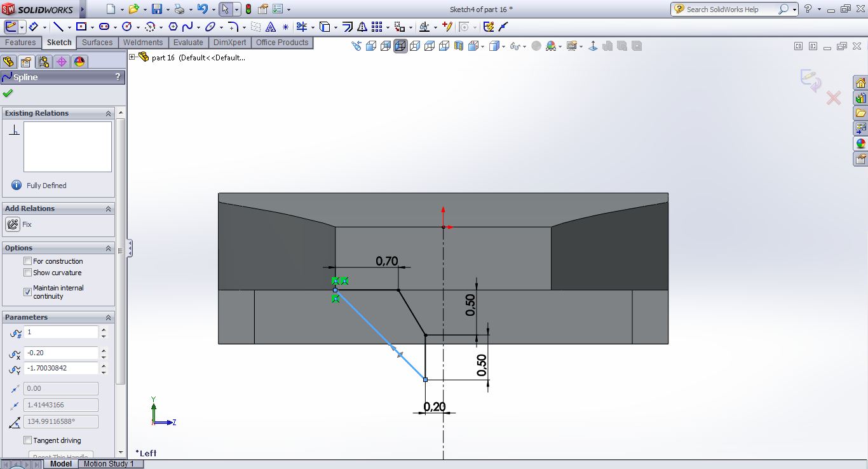This screenshot has width=868, height=469.
Task: Click the Undo arrow icon
Action: [202, 9]
